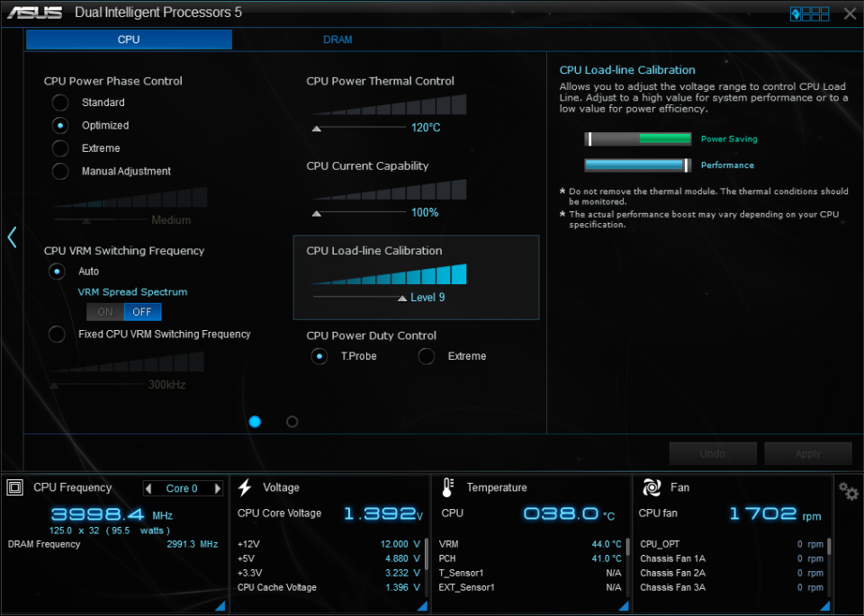864x616 pixels.
Task: Select Optimized power phase control
Action: [x=60, y=126]
